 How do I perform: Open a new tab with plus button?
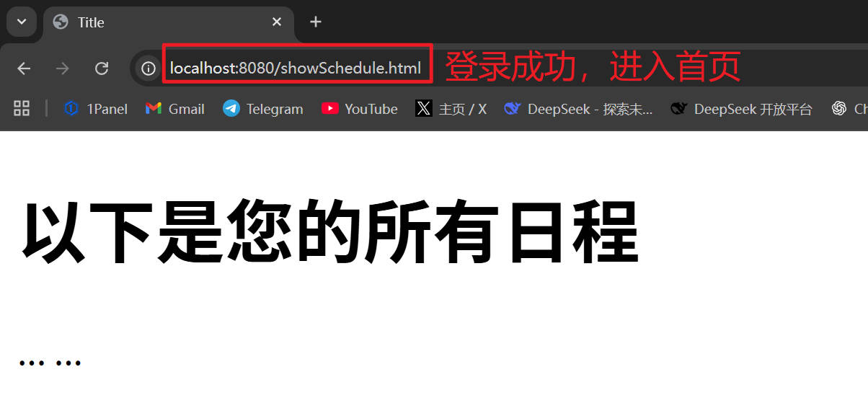point(316,22)
